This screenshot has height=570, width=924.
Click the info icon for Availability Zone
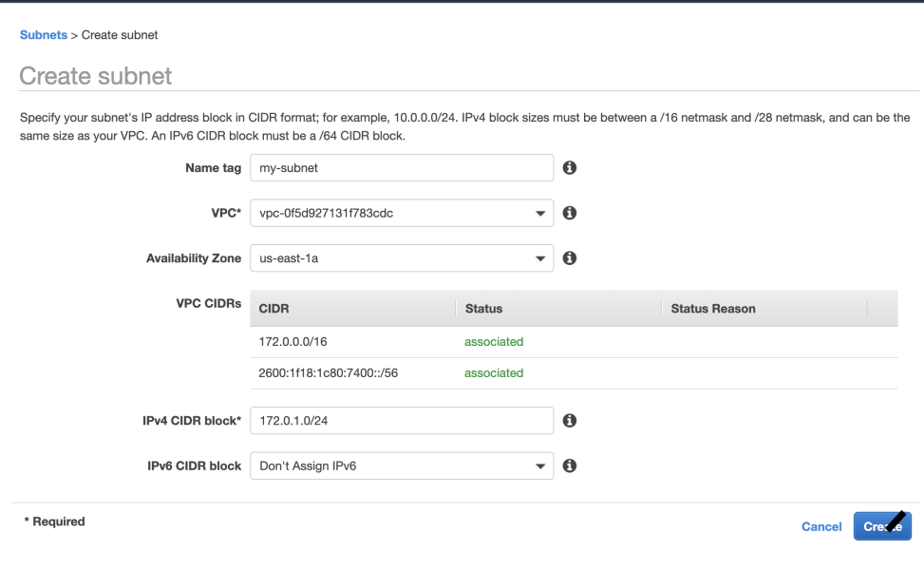pos(569,258)
